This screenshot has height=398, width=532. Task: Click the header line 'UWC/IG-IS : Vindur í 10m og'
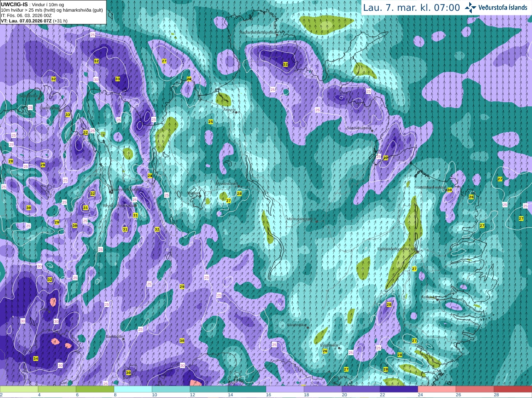click(x=32, y=5)
